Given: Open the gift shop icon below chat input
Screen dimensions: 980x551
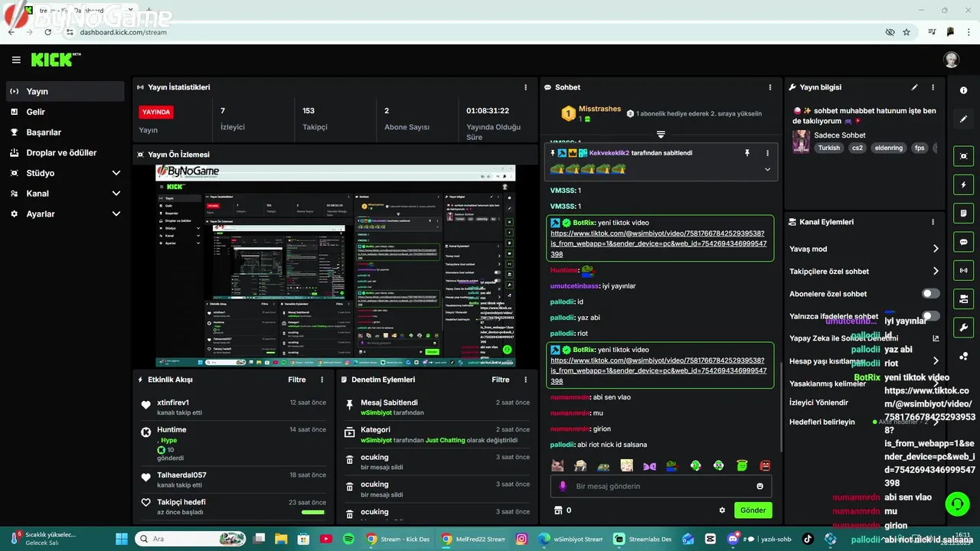Looking at the screenshot, I should click(558, 510).
